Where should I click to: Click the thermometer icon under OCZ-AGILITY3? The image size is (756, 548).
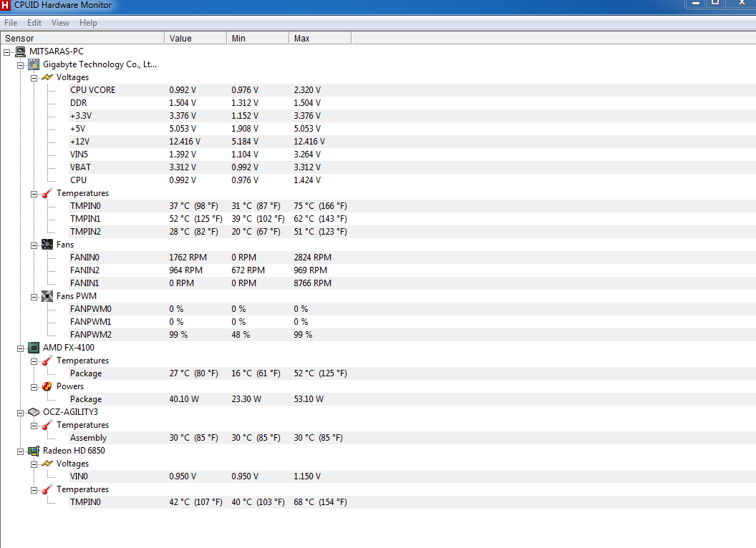47,425
